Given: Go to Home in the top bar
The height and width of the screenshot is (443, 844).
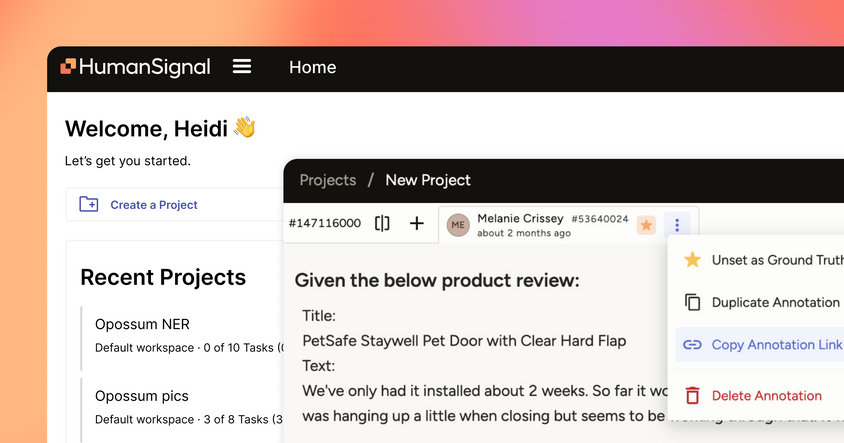Looking at the screenshot, I should tap(312, 67).
